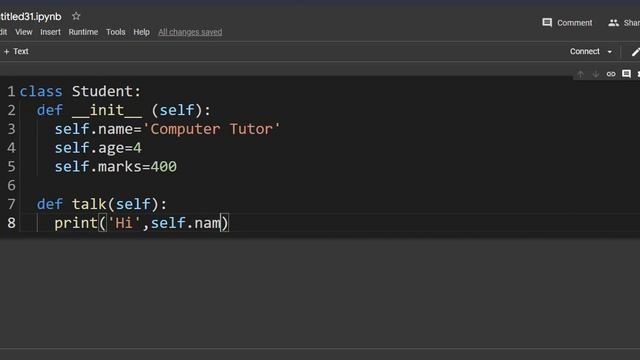Open the Connect dropdown arrow
This screenshot has width=640, height=360.
tap(610, 52)
